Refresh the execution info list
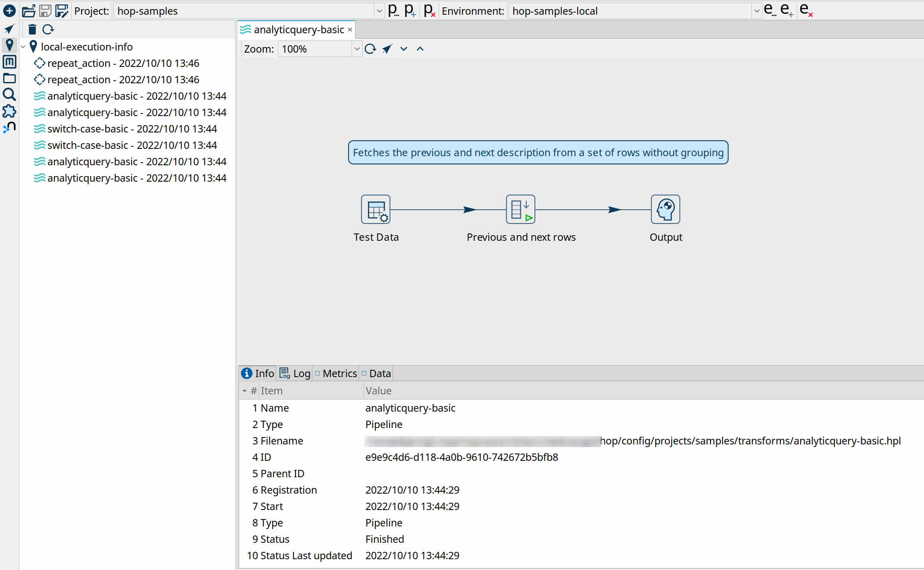924x570 pixels. tap(48, 29)
